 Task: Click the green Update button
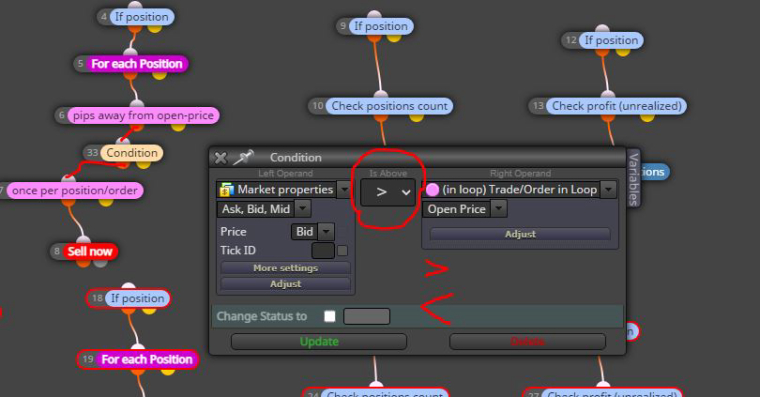319,341
